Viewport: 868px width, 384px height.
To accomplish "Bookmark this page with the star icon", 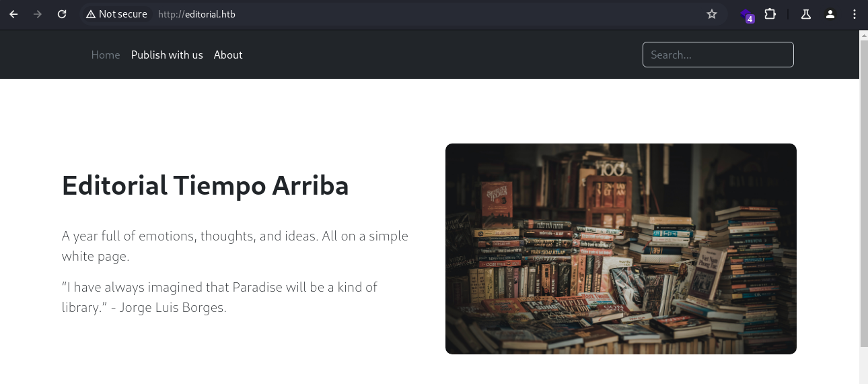I will [x=712, y=14].
